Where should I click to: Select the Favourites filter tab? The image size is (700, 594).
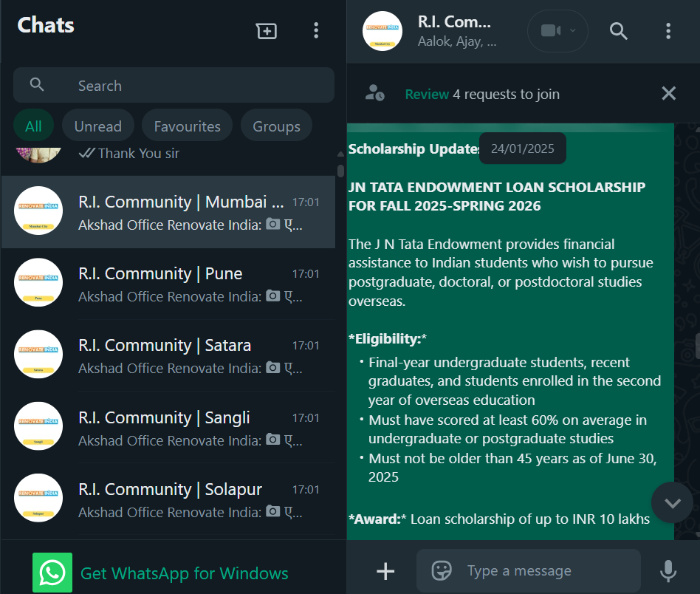[x=187, y=126]
